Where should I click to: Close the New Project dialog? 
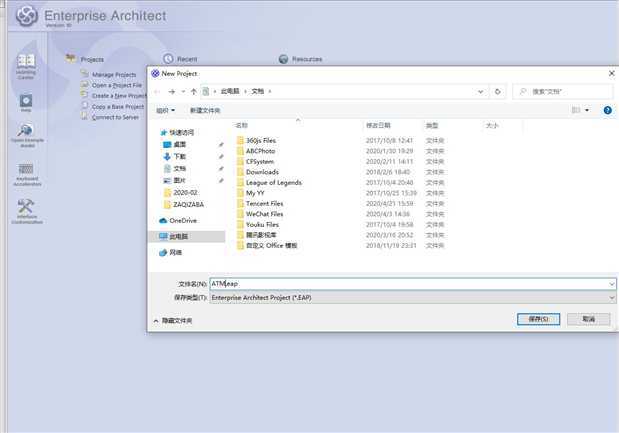(x=611, y=73)
